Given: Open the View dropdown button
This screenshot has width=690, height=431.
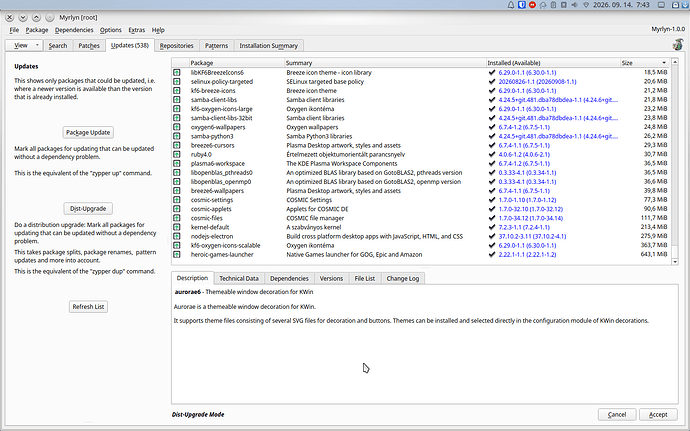Looking at the screenshot, I should [x=24, y=45].
